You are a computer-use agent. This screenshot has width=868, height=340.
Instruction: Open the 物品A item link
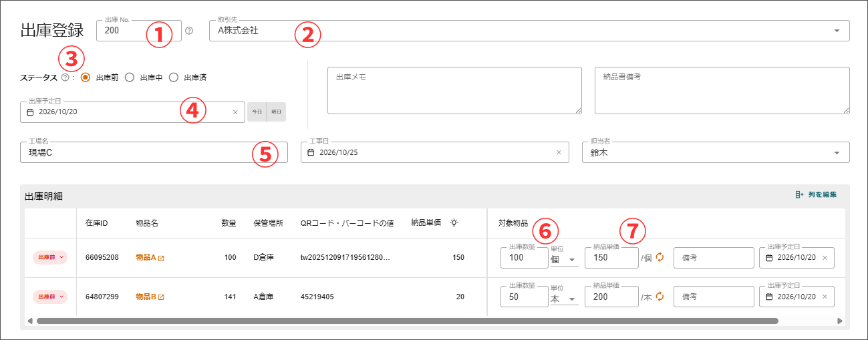(146, 257)
